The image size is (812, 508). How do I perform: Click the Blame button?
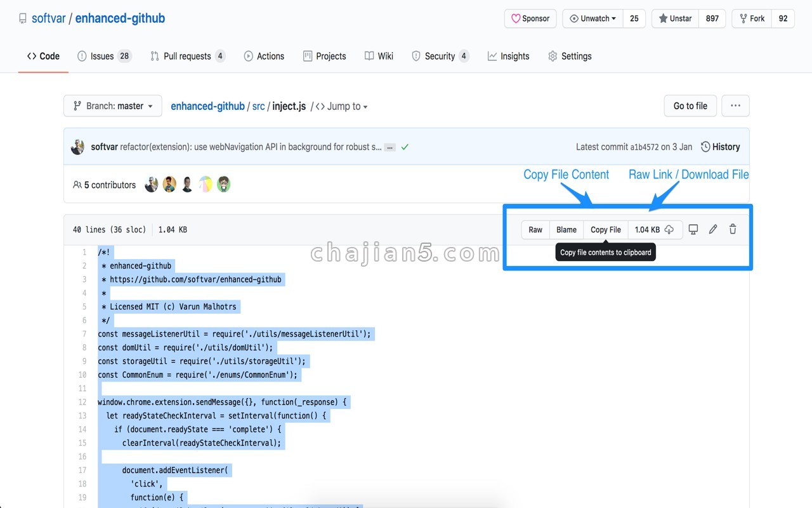point(566,229)
